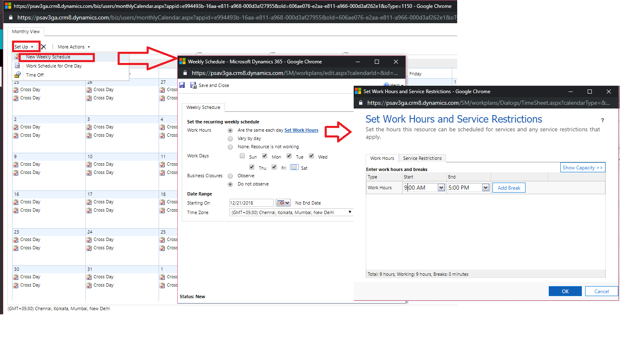Screen dimensions: 627x364
Task: Click the Cancel button in dialog
Action: click(601, 291)
